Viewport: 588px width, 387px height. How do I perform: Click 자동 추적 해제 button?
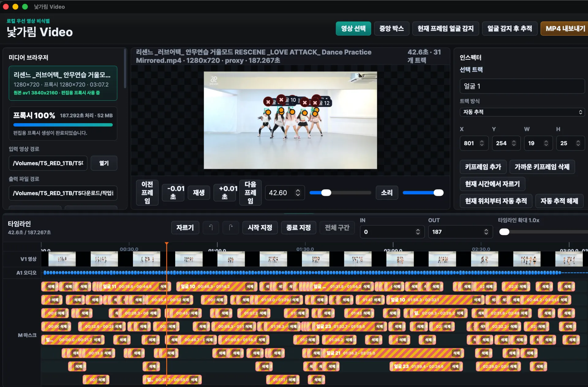coord(559,201)
